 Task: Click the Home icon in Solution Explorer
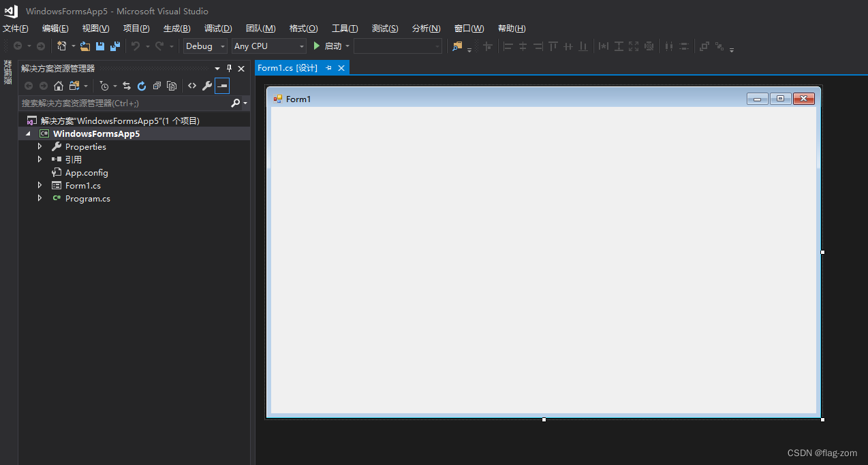(59, 86)
